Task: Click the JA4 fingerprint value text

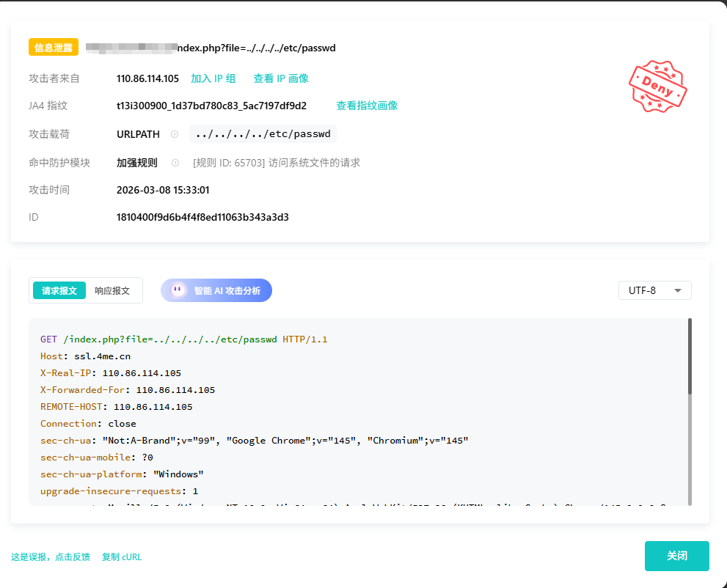Action: tap(211, 106)
